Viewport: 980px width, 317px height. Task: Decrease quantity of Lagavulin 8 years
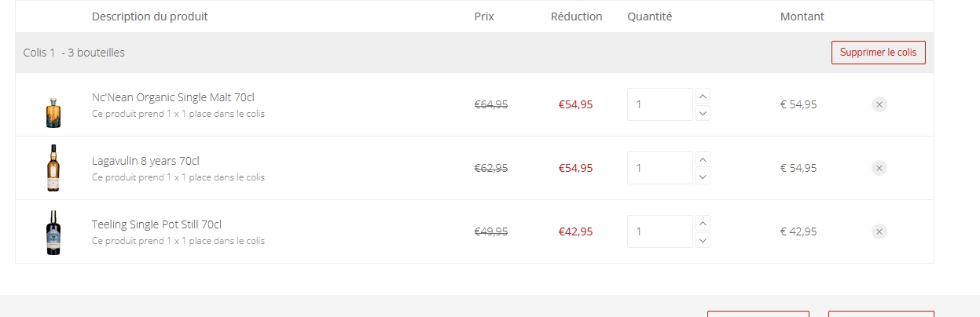point(703,177)
